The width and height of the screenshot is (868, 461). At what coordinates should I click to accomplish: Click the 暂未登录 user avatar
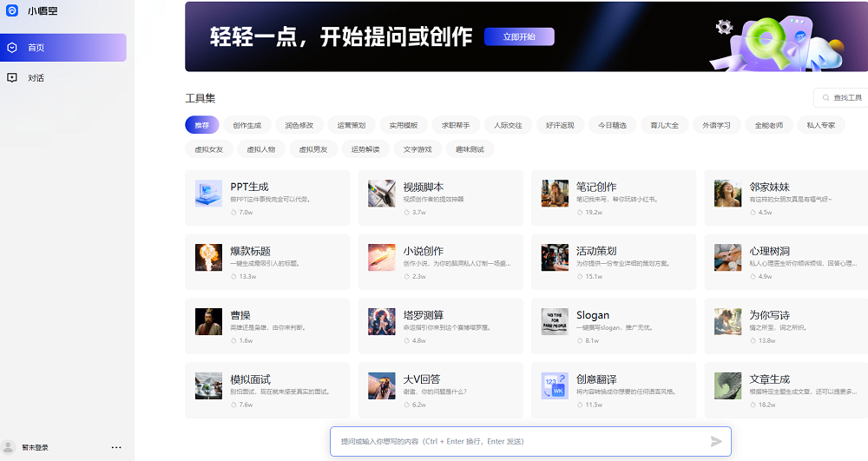pyautogui.click(x=10, y=447)
